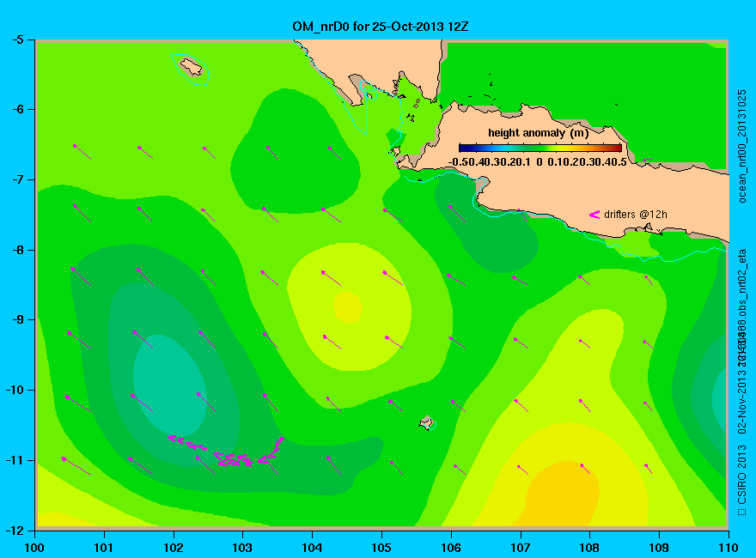Viewport: 756px width, 558px height.
Task: Click the vertical text ocean_nrt00_20131025
Action: tap(742, 146)
